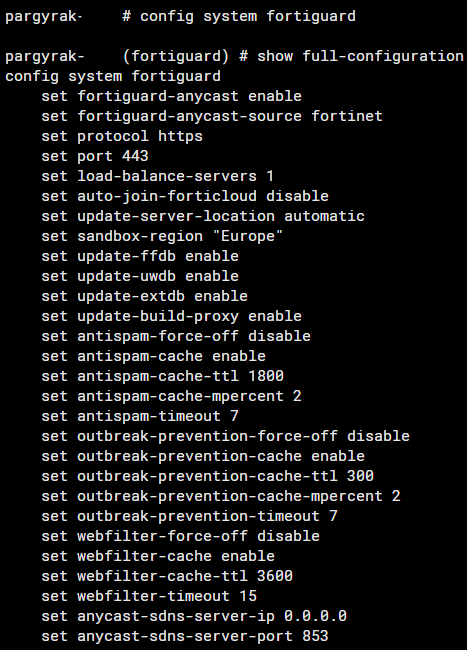Image resolution: width=467 pixels, height=650 pixels.
Task: Click the 'webfilter-cache-ttl 3600' line
Action: tap(167, 576)
